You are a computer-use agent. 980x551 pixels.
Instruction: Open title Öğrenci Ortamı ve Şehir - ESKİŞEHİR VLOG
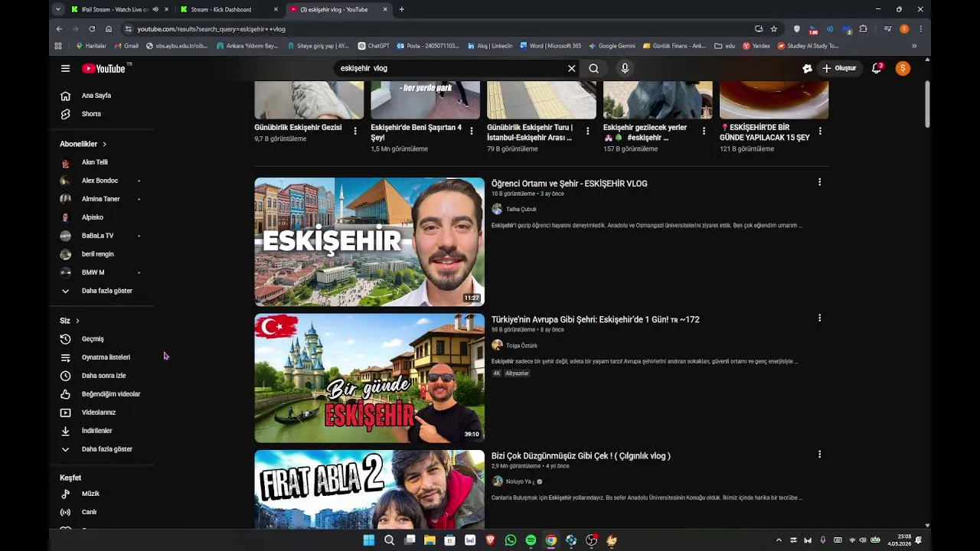point(569,184)
